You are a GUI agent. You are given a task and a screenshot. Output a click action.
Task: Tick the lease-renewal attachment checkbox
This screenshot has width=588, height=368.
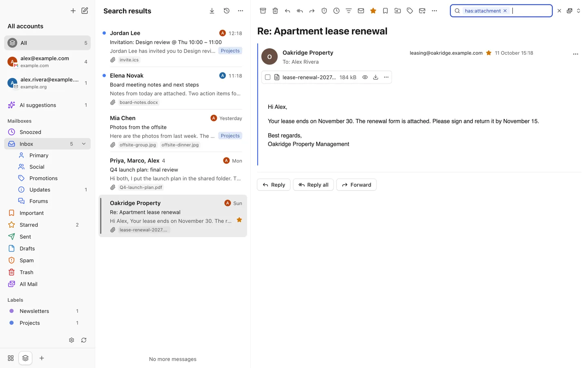(267, 77)
